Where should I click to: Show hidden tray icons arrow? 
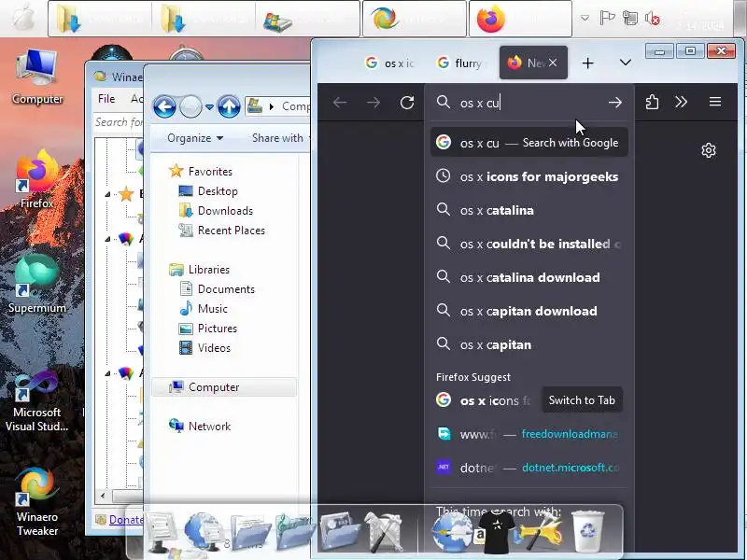point(585,18)
